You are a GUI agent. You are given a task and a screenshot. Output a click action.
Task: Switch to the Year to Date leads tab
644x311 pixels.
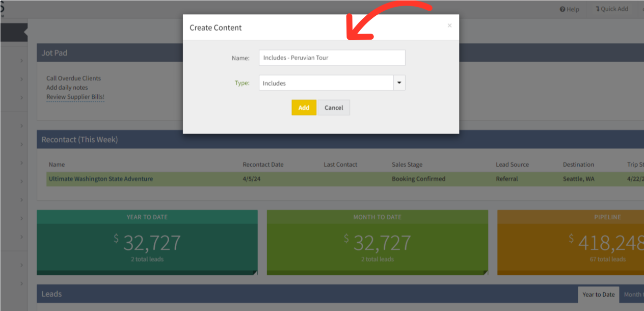pos(599,294)
